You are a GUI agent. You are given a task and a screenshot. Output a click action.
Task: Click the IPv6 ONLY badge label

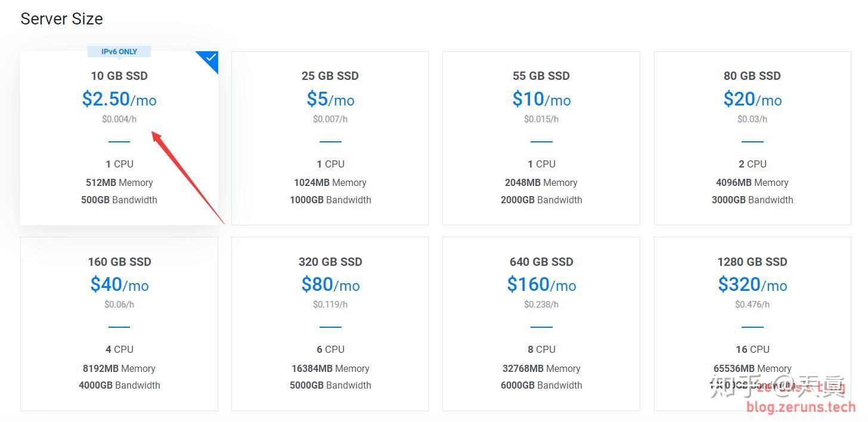point(119,52)
